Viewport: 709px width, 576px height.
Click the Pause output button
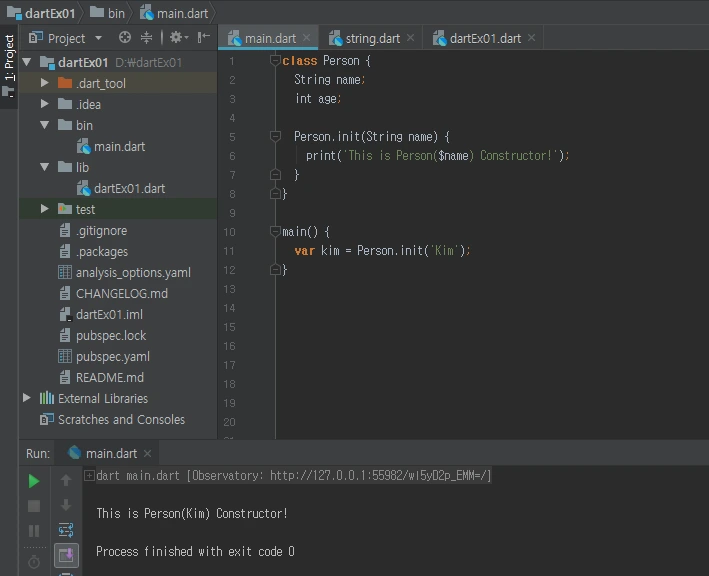(x=34, y=531)
